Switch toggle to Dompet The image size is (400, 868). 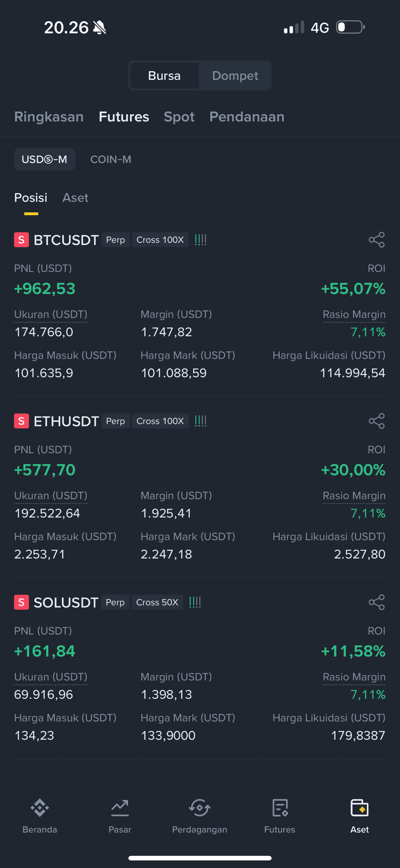pyautogui.click(x=235, y=76)
